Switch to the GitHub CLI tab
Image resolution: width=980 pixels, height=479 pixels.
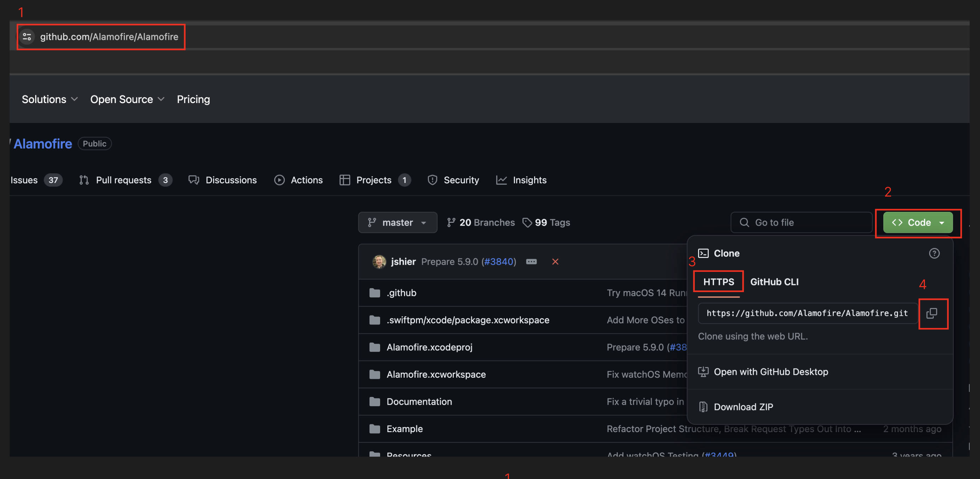pos(774,282)
